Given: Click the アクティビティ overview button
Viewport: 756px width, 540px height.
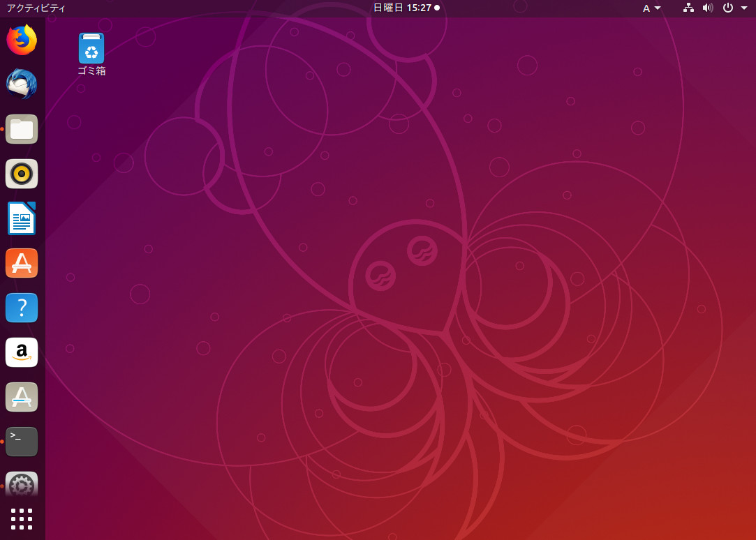Looking at the screenshot, I should (36, 8).
